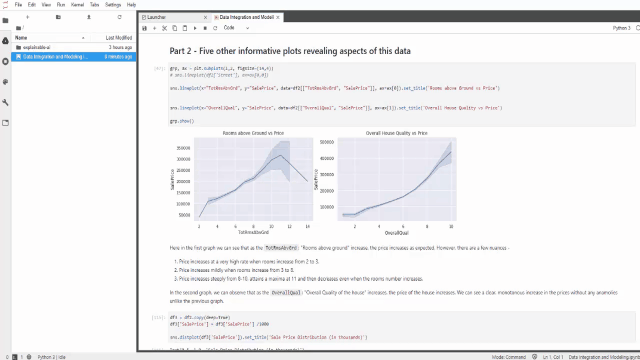
Task: Restart the kernel from toolbar
Action: [215, 28]
